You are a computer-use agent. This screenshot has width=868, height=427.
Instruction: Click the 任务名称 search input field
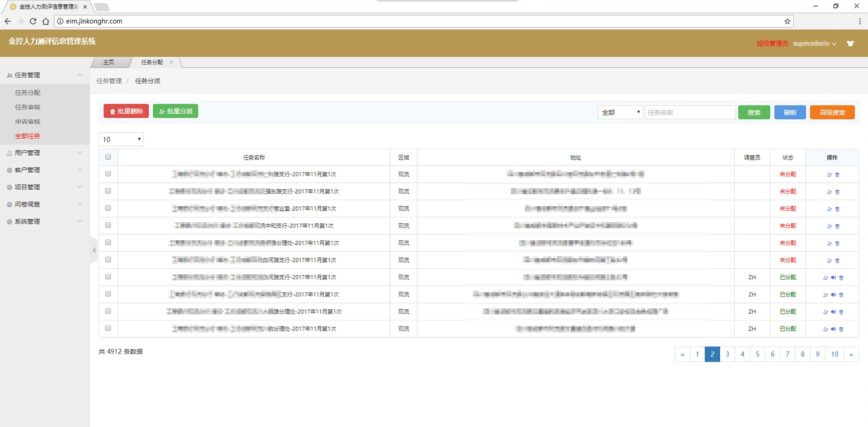click(x=690, y=113)
